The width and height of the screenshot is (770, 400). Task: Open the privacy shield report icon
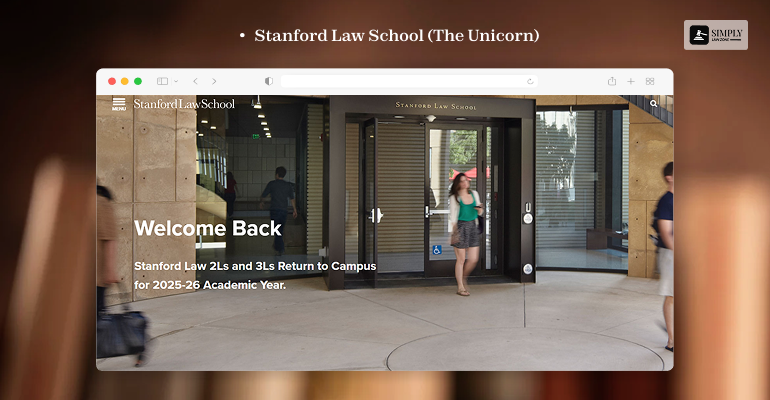click(269, 81)
